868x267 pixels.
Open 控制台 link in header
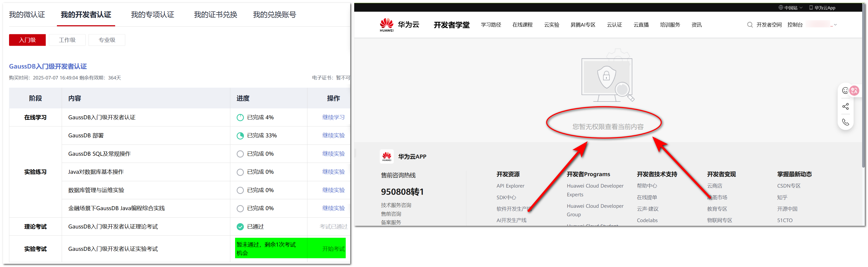pyautogui.click(x=795, y=25)
